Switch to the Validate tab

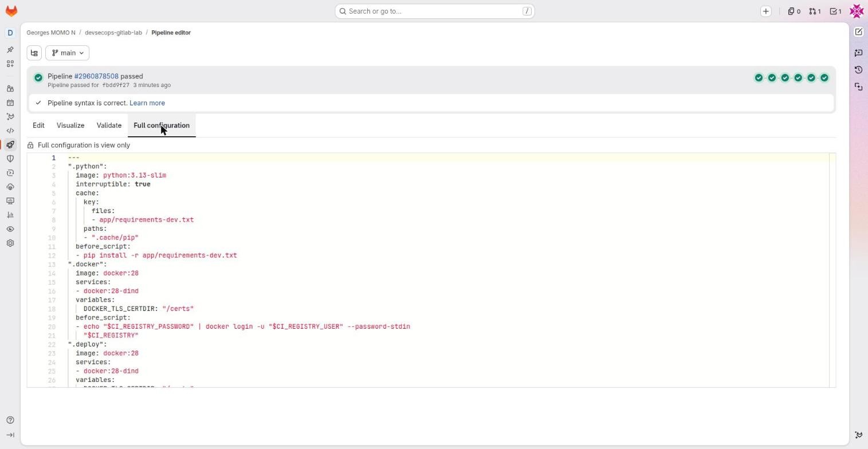click(109, 125)
